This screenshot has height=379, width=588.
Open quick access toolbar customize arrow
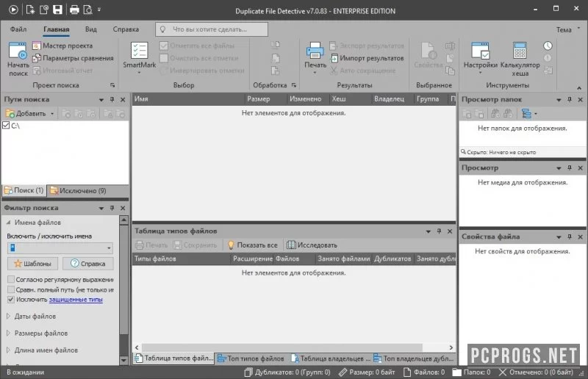[x=99, y=10]
